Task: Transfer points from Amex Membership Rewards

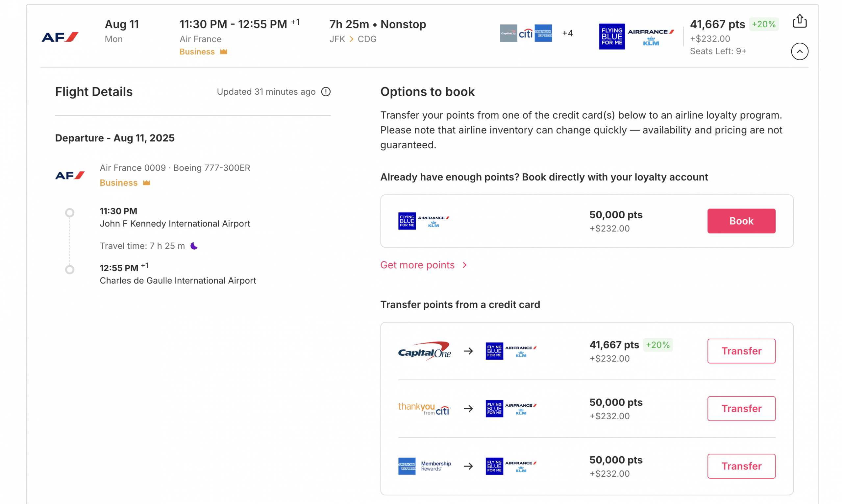Action: coord(741,466)
